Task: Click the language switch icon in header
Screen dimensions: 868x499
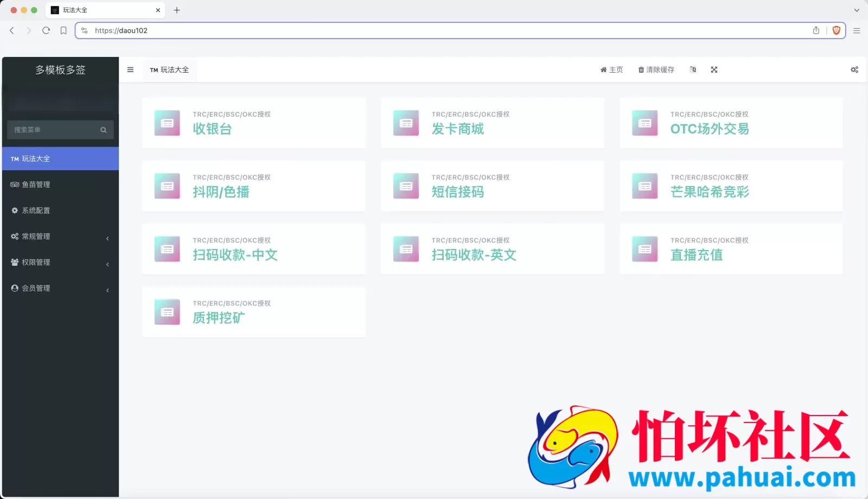Action: [x=693, y=69]
